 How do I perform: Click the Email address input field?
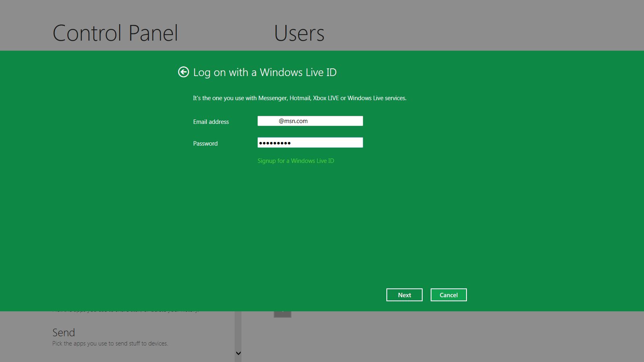coord(310,121)
